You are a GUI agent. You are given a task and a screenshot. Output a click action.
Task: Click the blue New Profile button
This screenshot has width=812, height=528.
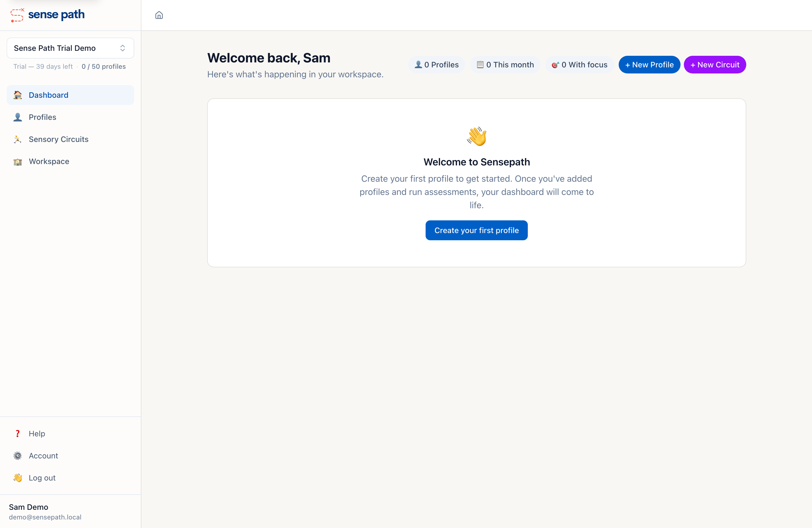coord(649,64)
